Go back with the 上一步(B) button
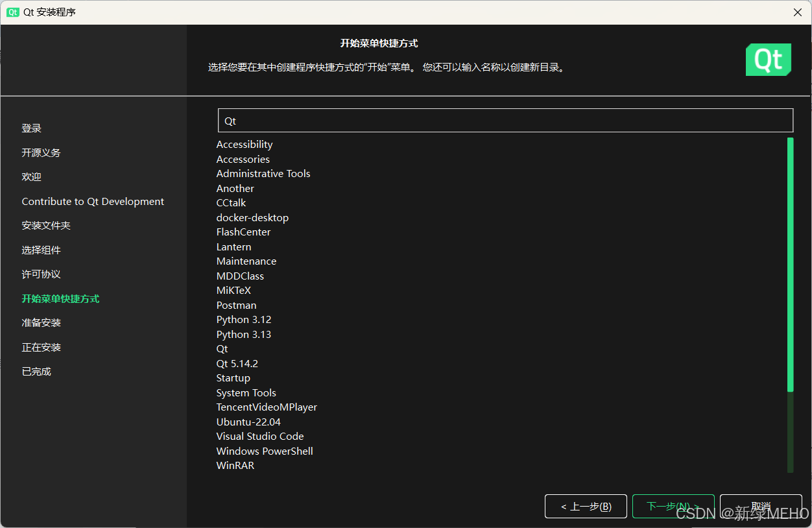This screenshot has height=528, width=812. [586, 507]
